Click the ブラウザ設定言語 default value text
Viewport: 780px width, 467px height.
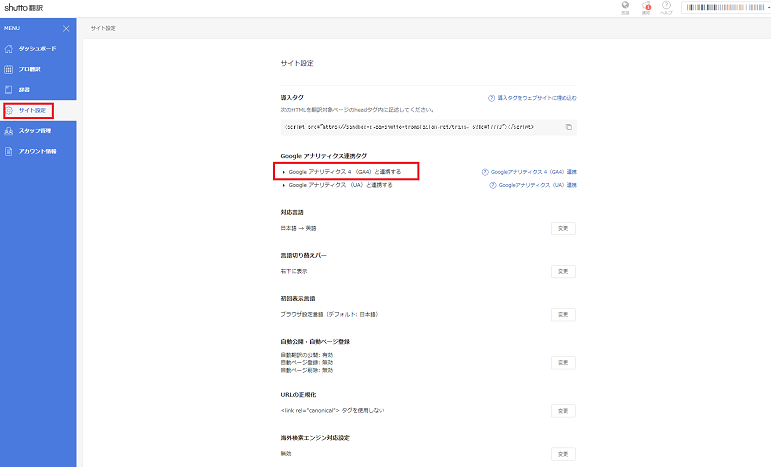click(x=329, y=314)
